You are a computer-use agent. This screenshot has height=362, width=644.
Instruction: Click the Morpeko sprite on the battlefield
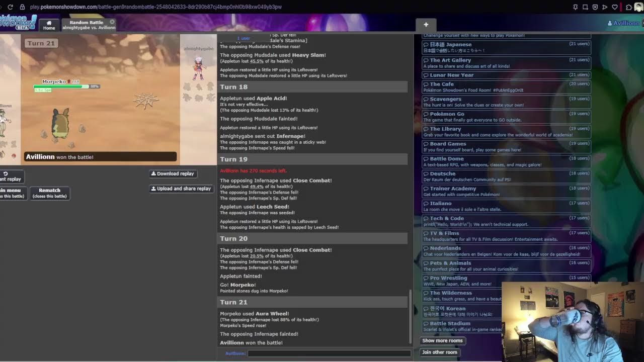point(60,123)
